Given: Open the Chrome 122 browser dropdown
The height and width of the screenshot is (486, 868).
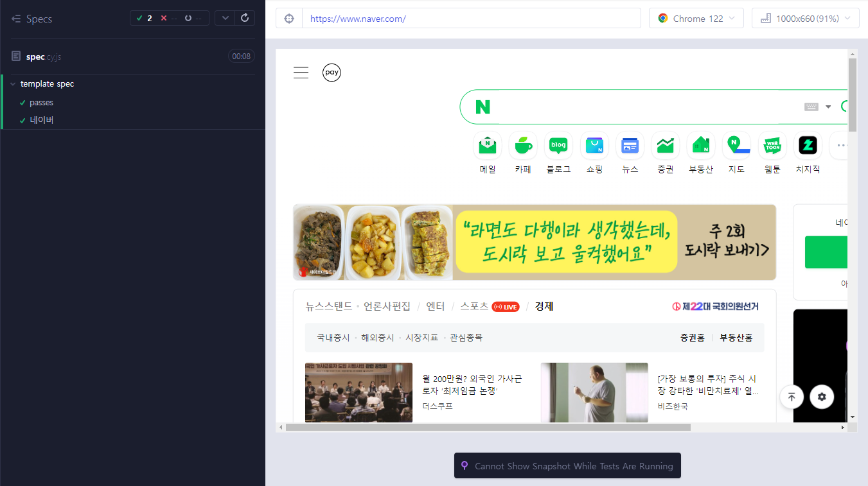Looking at the screenshot, I should pos(696,19).
